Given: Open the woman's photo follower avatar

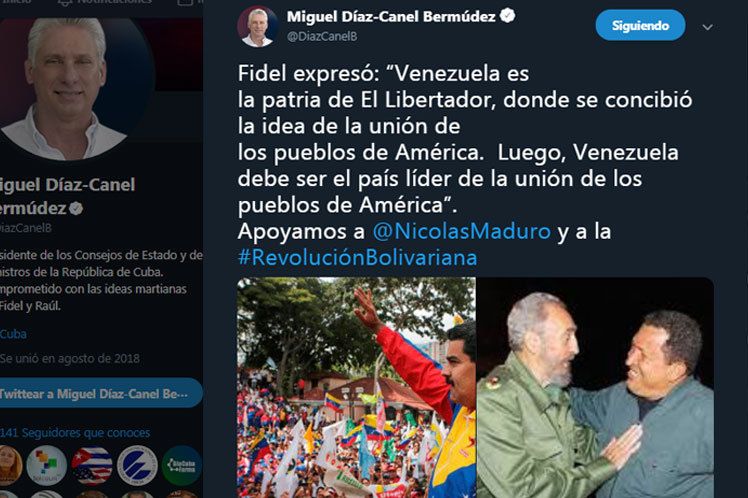Looking at the screenshot, I should pyautogui.click(x=10, y=466).
